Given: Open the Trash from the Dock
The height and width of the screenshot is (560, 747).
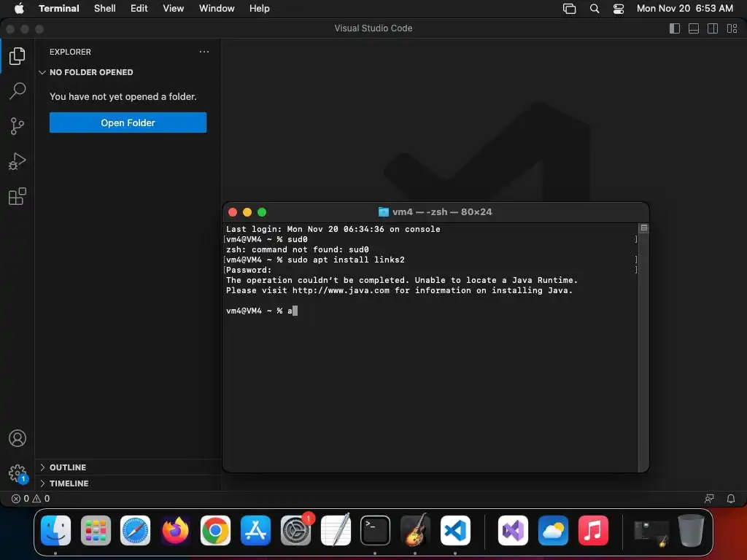Looking at the screenshot, I should coord(691,531).
